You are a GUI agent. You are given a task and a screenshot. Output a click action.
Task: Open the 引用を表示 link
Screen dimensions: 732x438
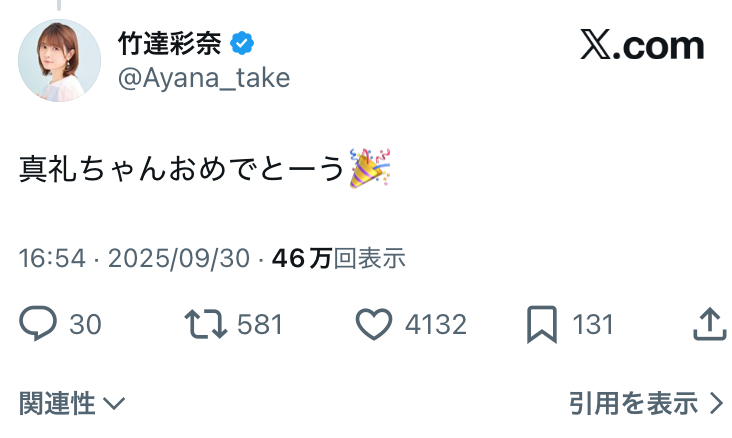coord(634,403)
